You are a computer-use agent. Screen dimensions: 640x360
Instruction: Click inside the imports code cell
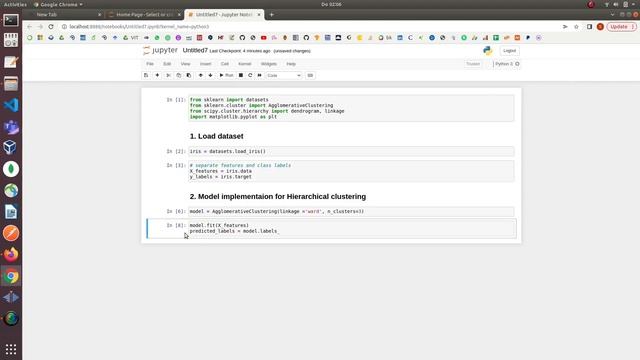point(351,108)
